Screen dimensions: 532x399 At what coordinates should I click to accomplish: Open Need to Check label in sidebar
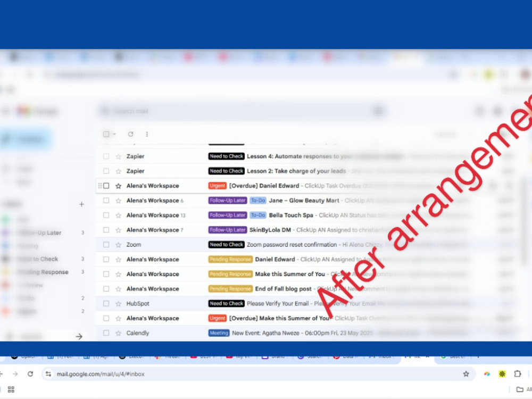38,259
